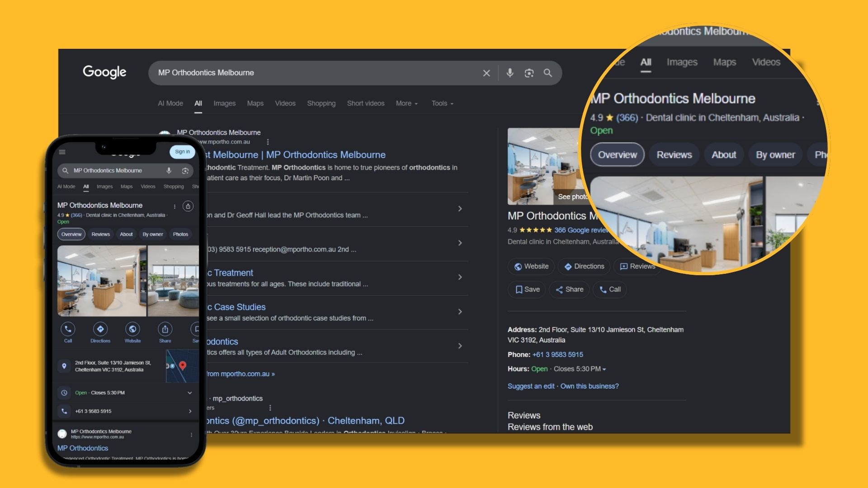Click the voice search microphone icon
This screenshot has height=488, width=868.
click(510, 73)
